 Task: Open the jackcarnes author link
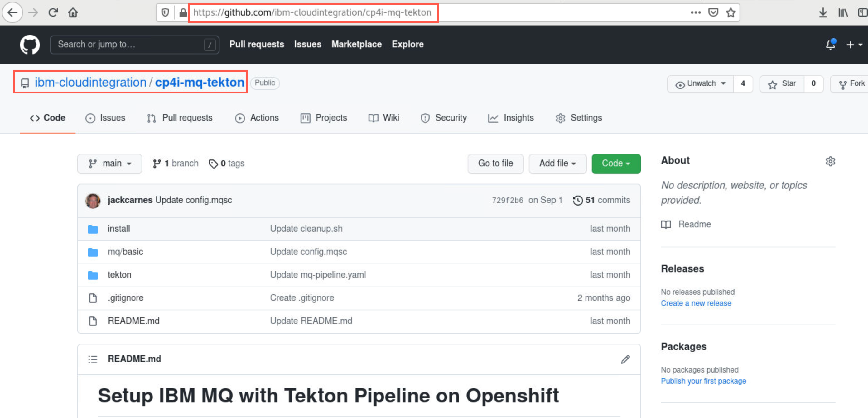tap(130, 200)
